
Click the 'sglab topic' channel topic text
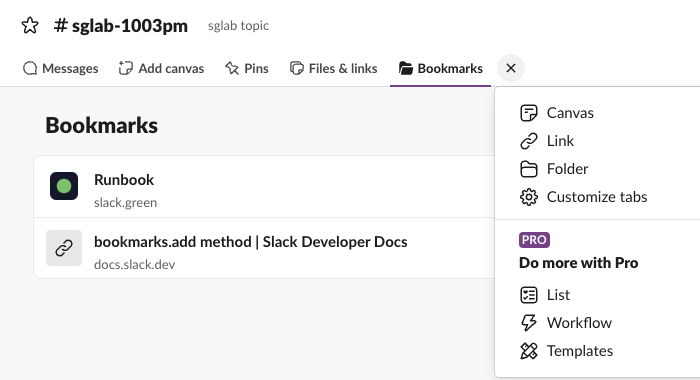point(238,25)
